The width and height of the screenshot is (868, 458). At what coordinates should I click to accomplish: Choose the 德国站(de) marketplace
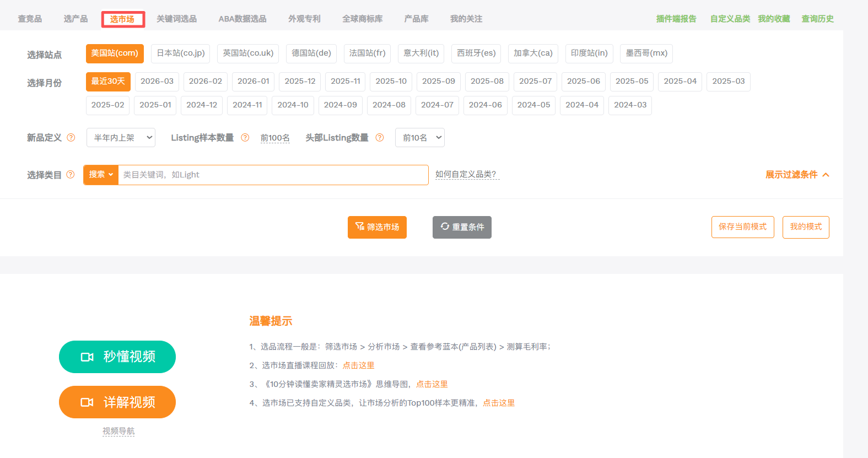click(311, 53)
